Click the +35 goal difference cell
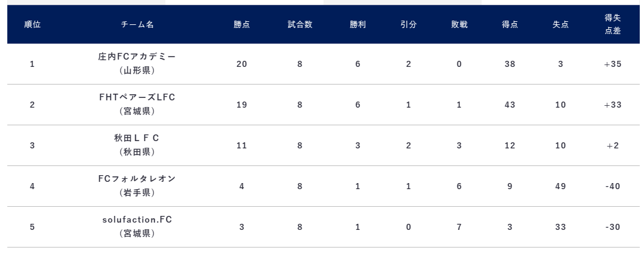644x253 pixels. 612,64
